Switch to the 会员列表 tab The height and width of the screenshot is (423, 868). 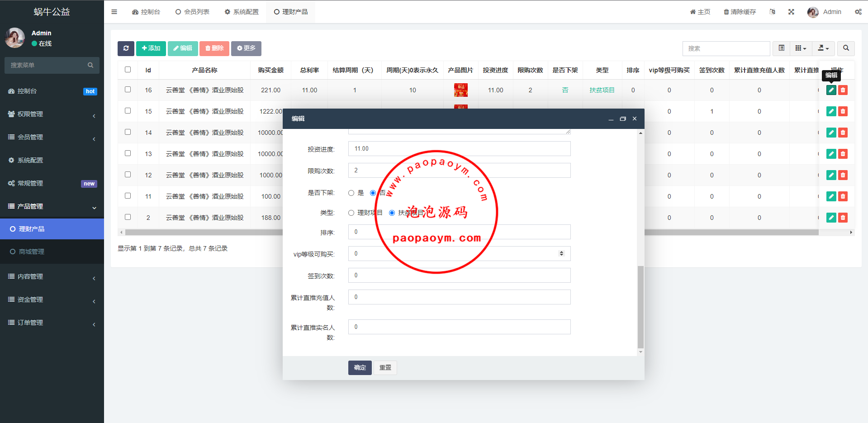[x=192, y=12]
